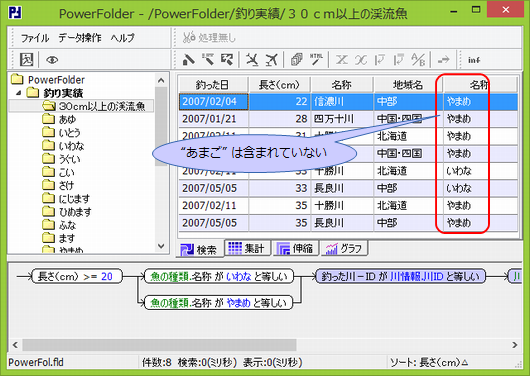Click the PowerFolder app icon in title bar
This screenshot has width=530, height=376.
coord(15,13)
